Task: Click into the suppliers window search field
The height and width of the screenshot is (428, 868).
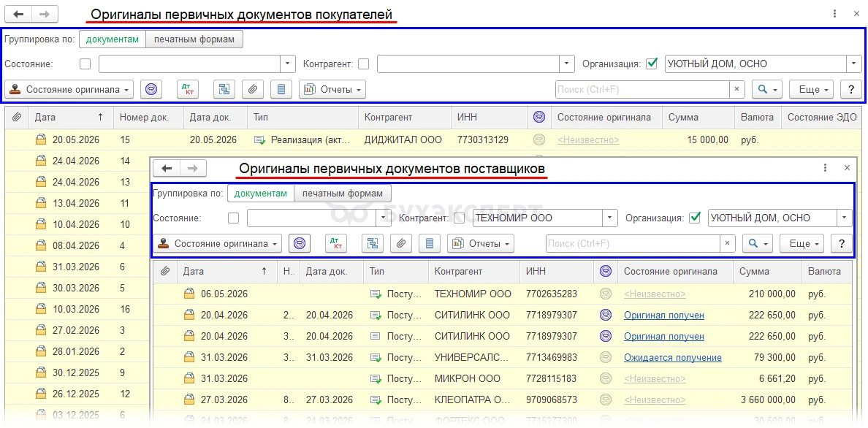Action: click(x=633, y=243)
